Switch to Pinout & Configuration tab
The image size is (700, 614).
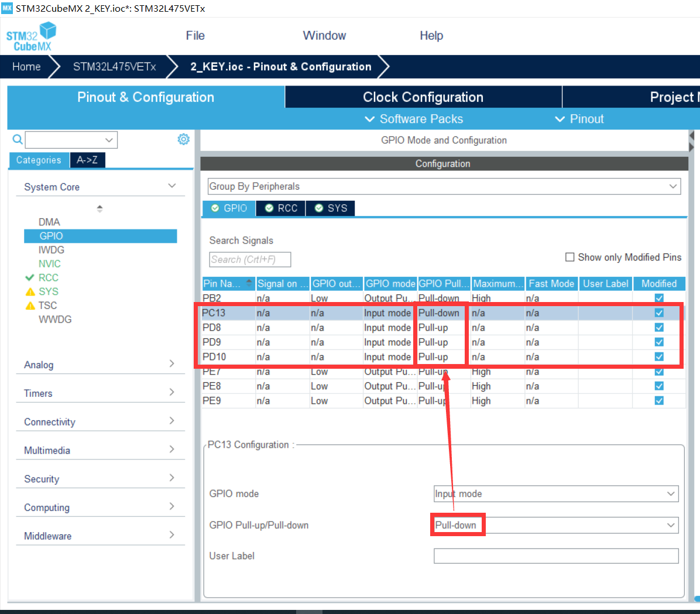tap(146, 97)
